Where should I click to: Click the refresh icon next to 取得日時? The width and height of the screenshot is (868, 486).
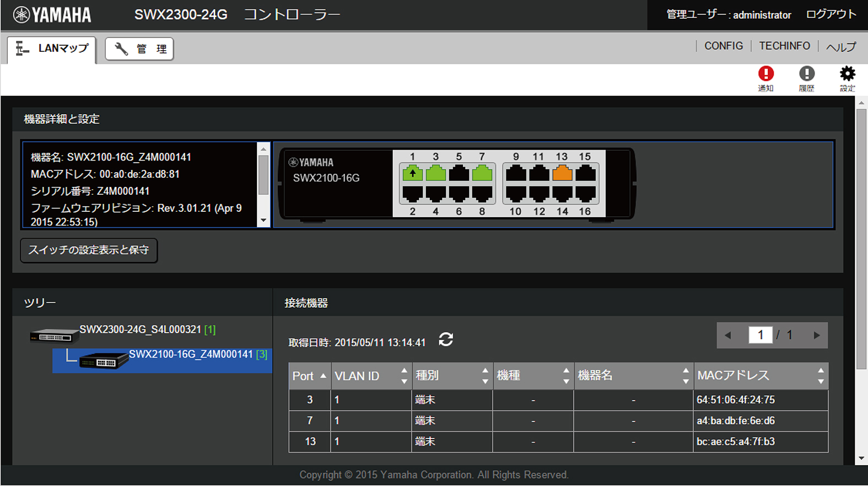[x=446, y=340]
